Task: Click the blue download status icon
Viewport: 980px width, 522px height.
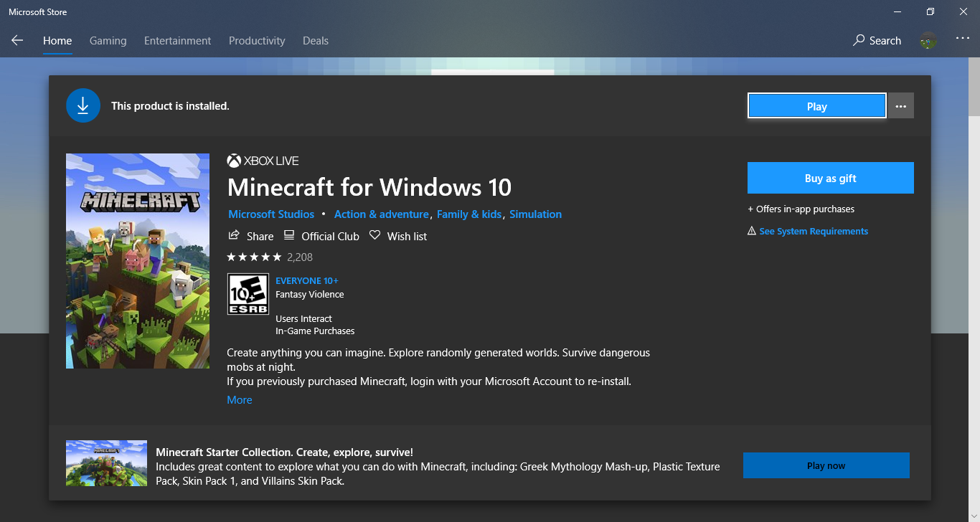Action: [x=83, y=106]
